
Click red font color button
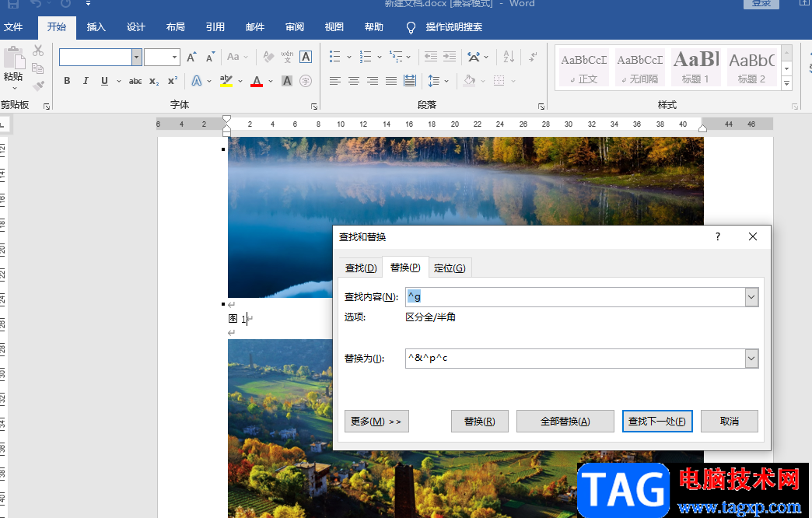(x=257, y=81)
